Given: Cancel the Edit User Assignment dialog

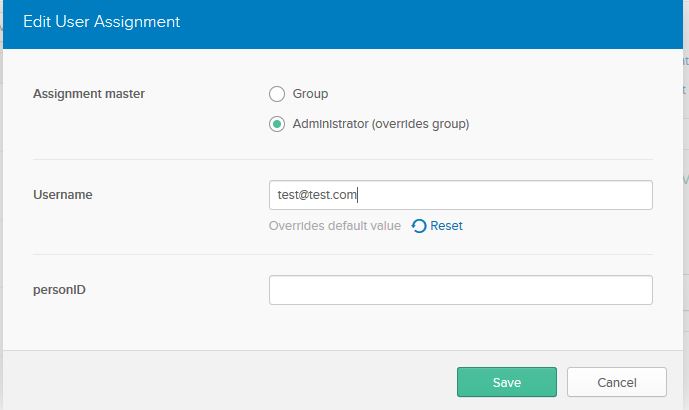Looking at the screenshot, I should coord(616,382).
